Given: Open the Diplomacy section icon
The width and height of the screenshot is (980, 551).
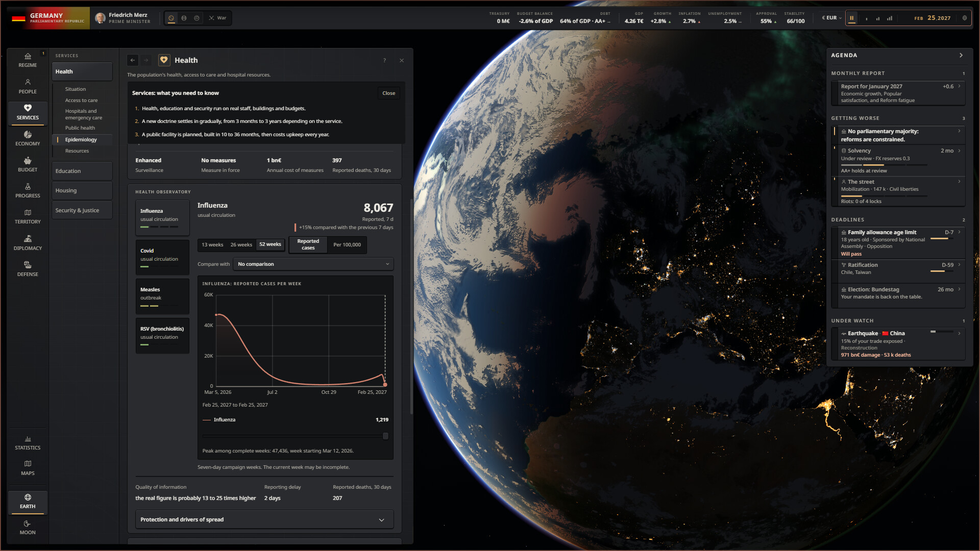Looking at the screenshot, I should [x=28, y=243].
